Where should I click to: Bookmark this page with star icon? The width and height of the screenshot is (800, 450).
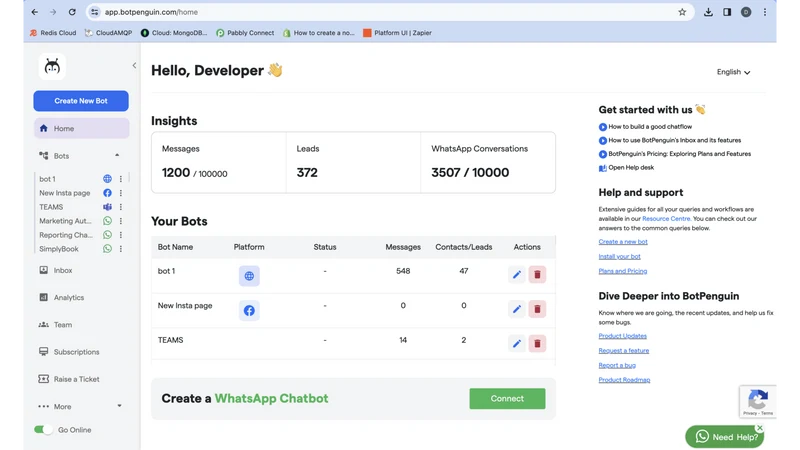682,12
